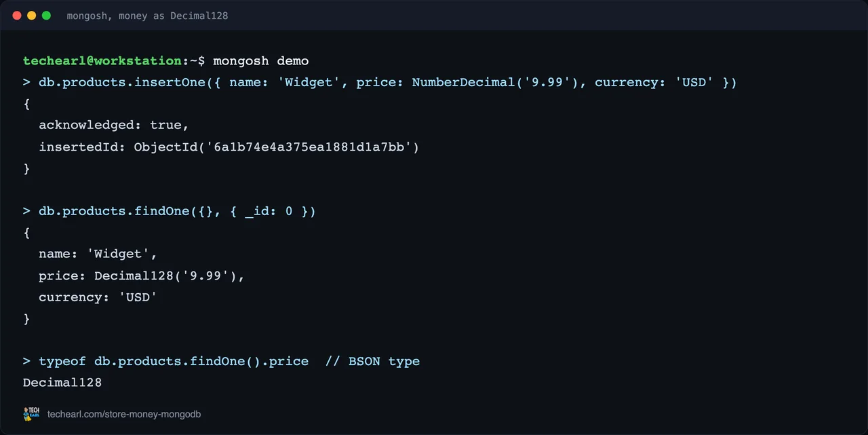This screenshot has height=435, width=868.
Task: Click the 'db.products.insertOne' command line
Action: click(x=380, y=82)
